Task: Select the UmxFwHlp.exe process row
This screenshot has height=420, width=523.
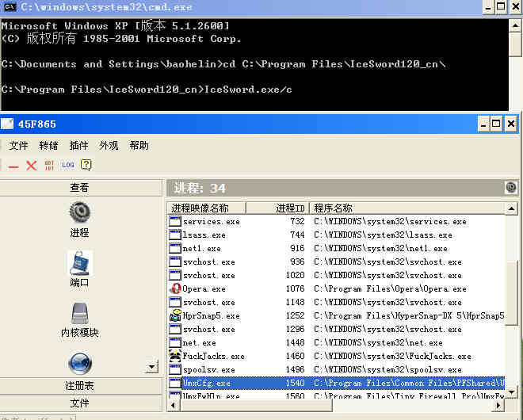Action: point(336,395)
